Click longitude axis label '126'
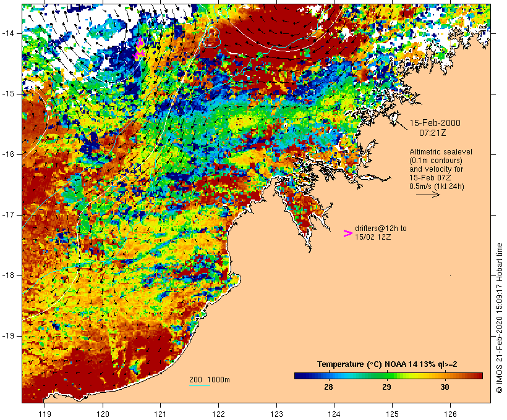Viewport: 507px width, 420px height. coord(450,414)
